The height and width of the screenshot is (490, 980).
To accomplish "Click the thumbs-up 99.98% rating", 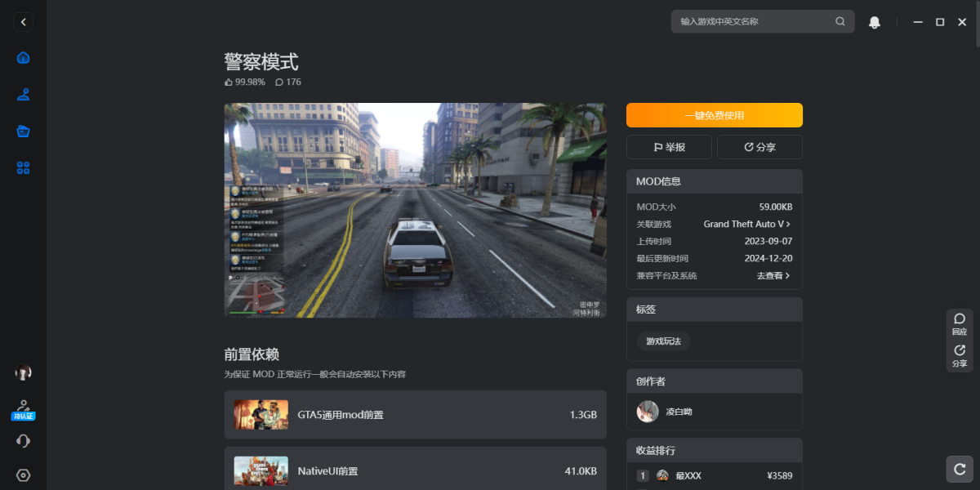I will [245, 82].
